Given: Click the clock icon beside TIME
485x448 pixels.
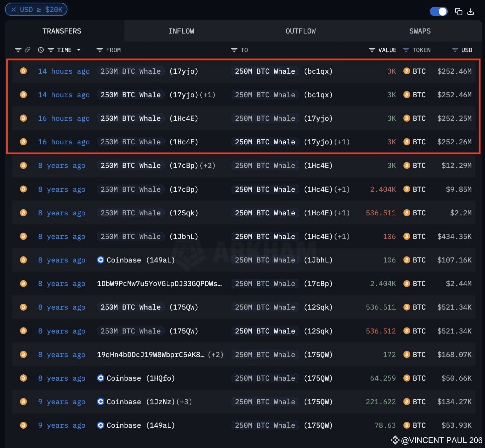Looking at the screenshot, I should click(41, 50).
